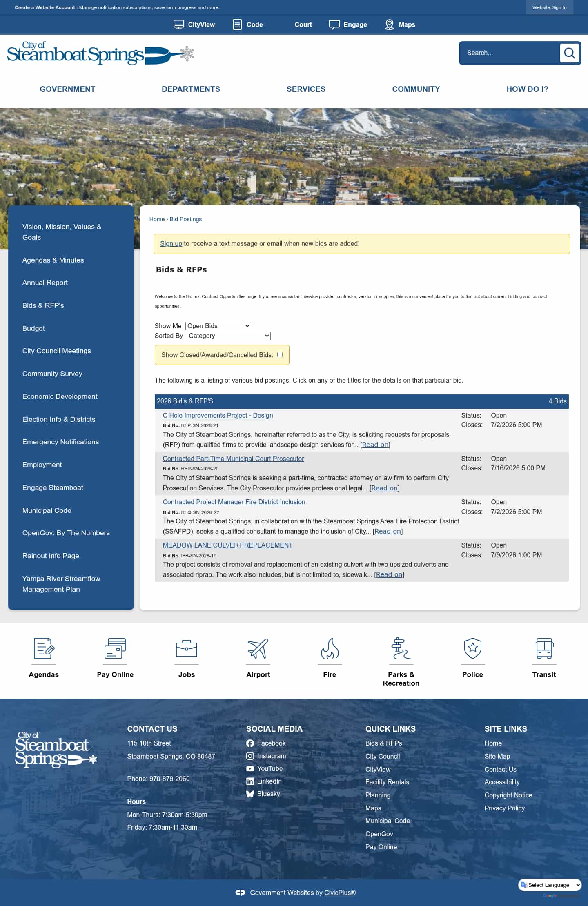Open the Select Language dropdown
Image resolution: width=588 pixels, height=906 pixels.
[x=550, y=885]
